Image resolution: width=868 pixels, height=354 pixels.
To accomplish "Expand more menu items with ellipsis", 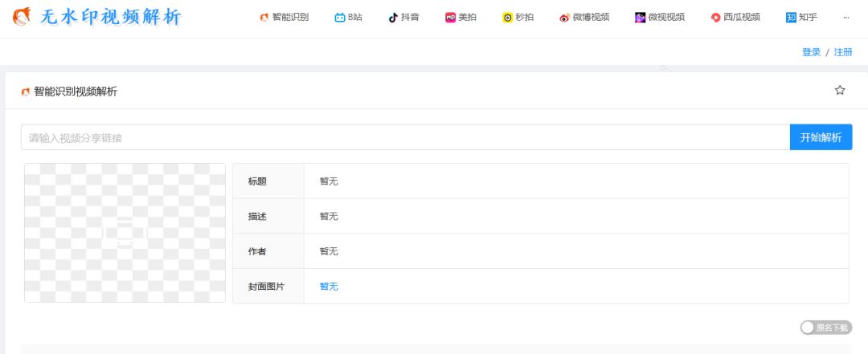I will point(845,18).
